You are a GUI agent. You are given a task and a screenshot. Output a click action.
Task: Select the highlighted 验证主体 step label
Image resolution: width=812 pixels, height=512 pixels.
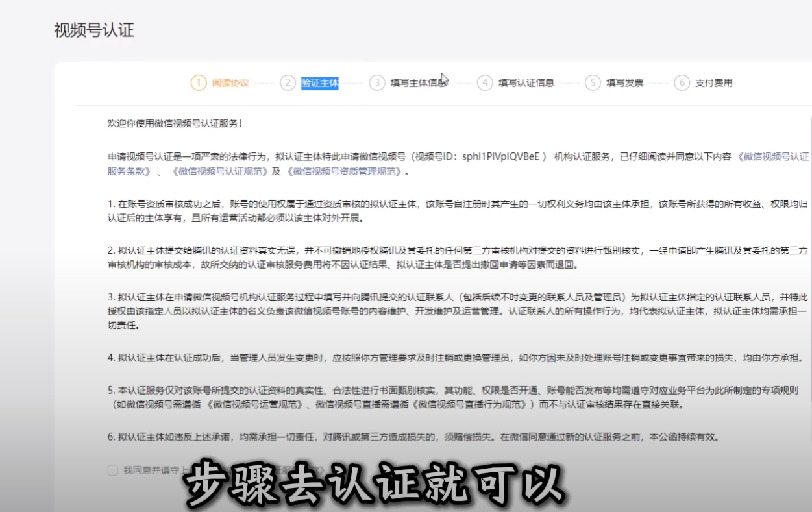(x=320, y=83)
